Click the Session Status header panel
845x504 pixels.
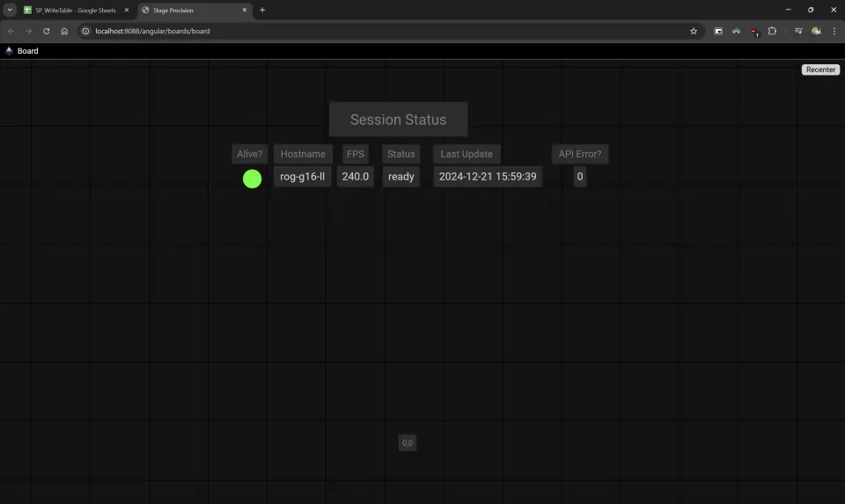point(398,119)
